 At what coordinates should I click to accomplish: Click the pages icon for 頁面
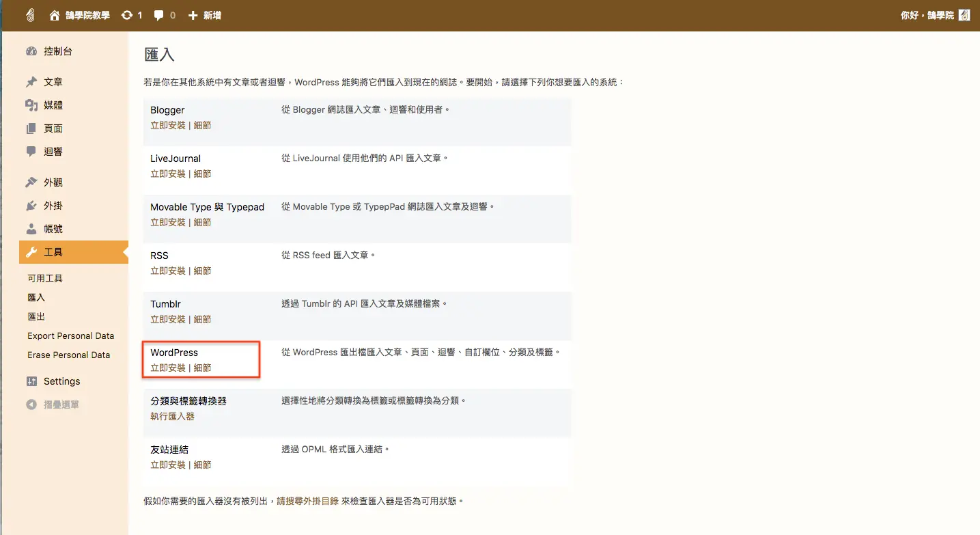(31, 128)
